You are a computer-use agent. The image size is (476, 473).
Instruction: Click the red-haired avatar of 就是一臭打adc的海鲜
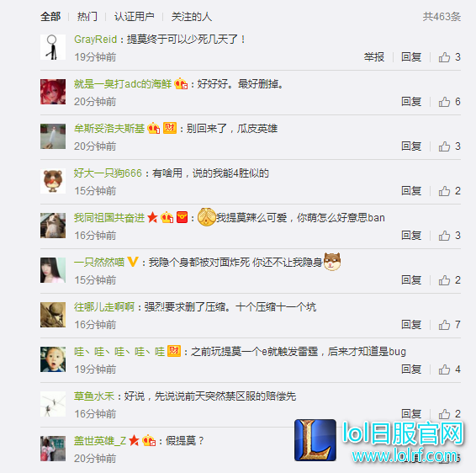point(53,92)
